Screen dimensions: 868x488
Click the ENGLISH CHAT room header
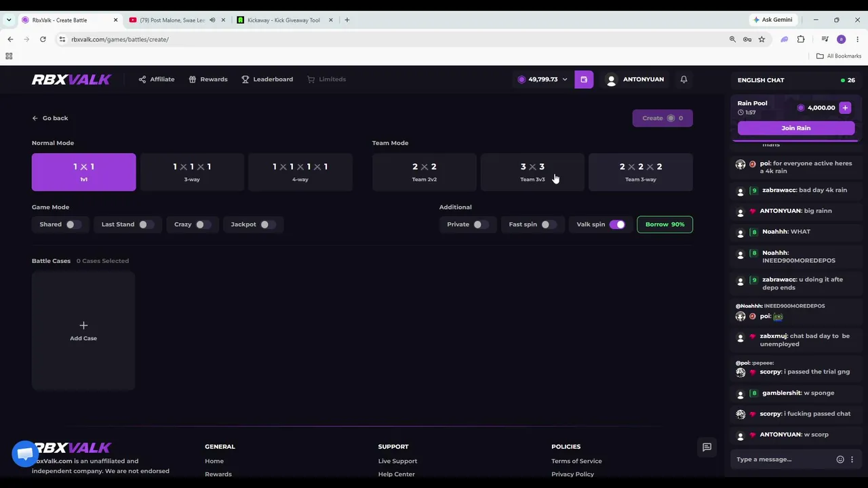click(x=761, y=80)
